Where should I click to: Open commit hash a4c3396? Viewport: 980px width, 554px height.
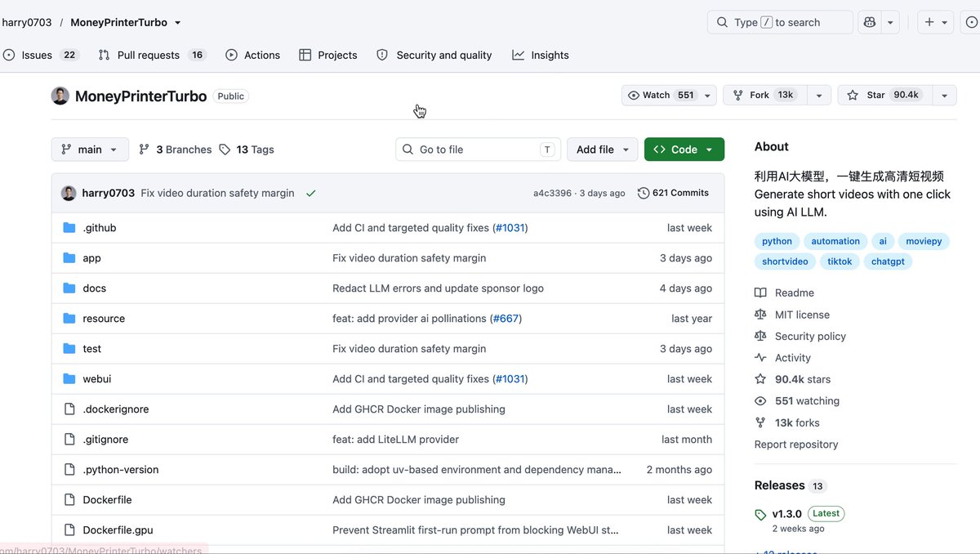tap(553, 194)
